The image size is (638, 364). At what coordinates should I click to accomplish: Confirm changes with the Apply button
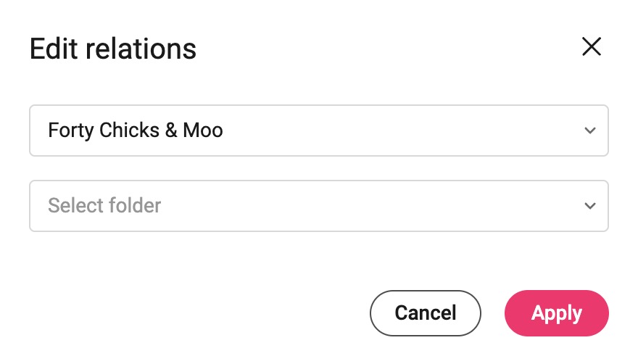pos(556,313)
